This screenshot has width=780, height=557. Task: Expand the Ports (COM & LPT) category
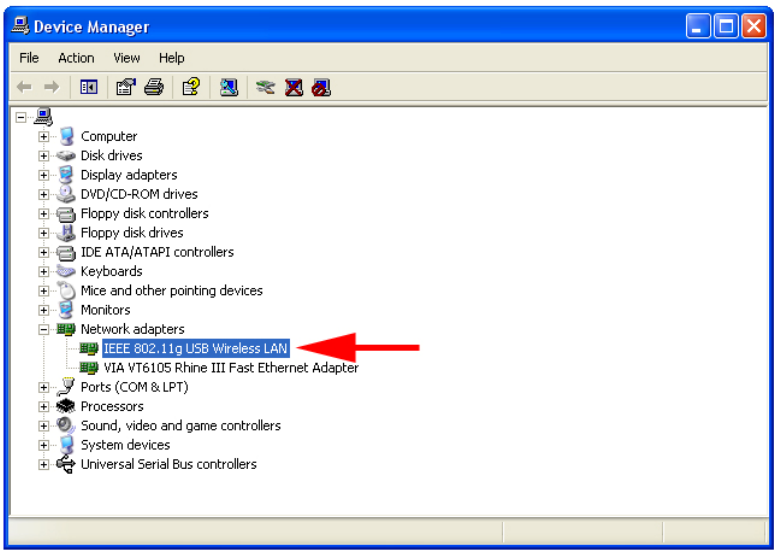(x=44, y=387)
